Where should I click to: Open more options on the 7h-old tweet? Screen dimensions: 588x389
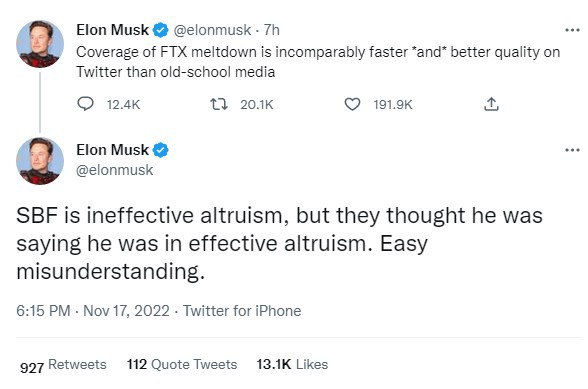point(572,30)
